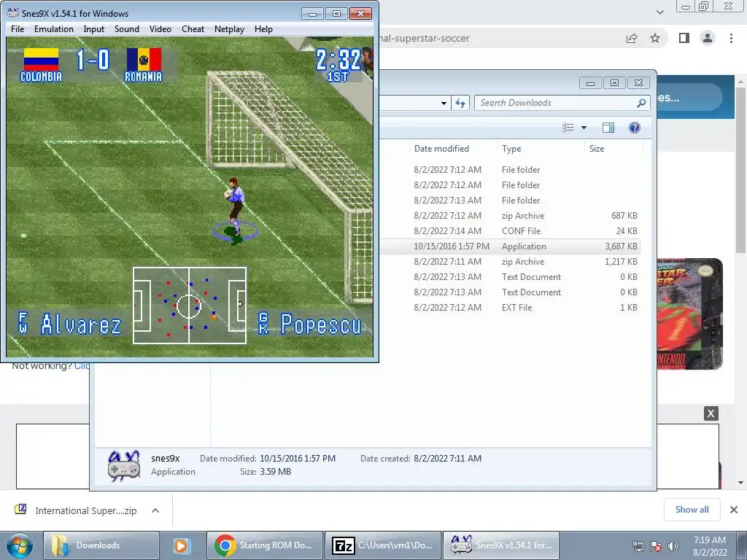Screen dimensions: 747x560
Task: Select the 687 KB zip Archive row
Action: click(x=510, y=216)
